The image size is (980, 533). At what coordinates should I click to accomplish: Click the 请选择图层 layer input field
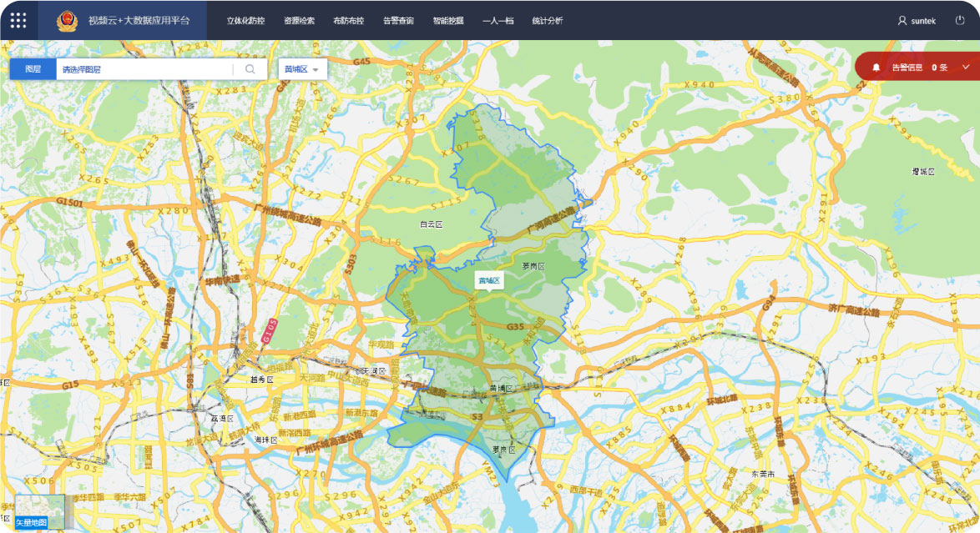click(144, 69)
